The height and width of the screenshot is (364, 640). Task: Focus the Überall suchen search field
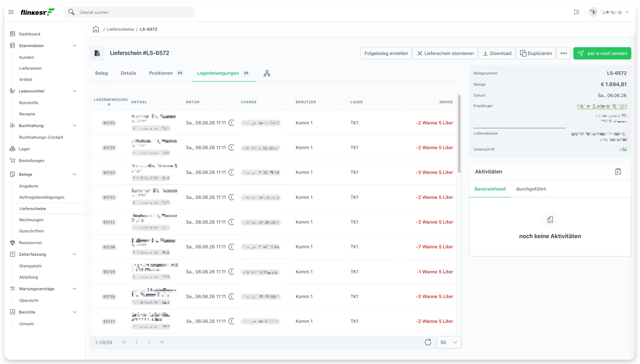coord(129,12)
